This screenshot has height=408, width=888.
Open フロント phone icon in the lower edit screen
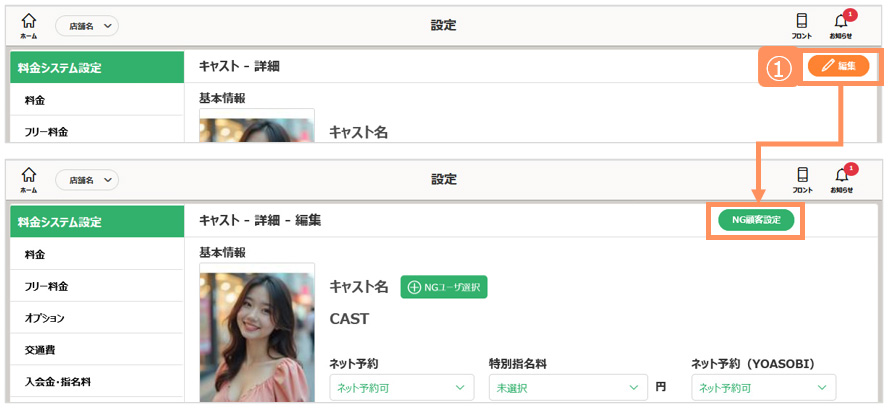(x=802, y=178)
